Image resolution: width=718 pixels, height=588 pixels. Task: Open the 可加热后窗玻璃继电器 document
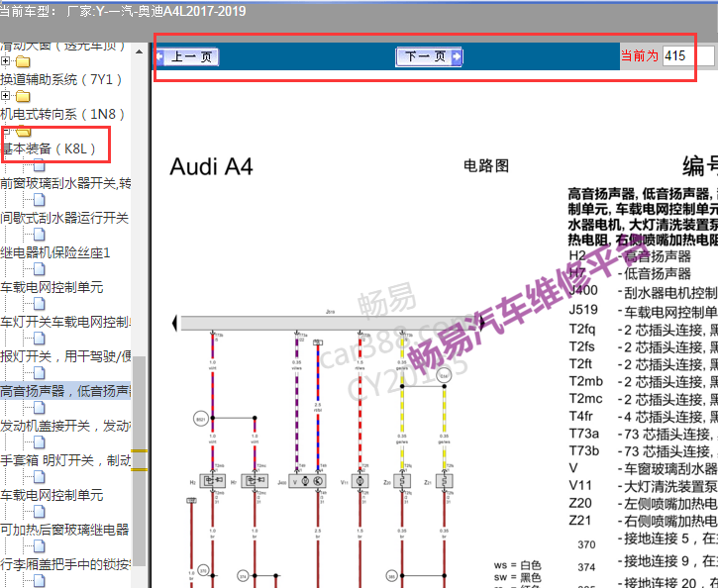pos(64,530)
